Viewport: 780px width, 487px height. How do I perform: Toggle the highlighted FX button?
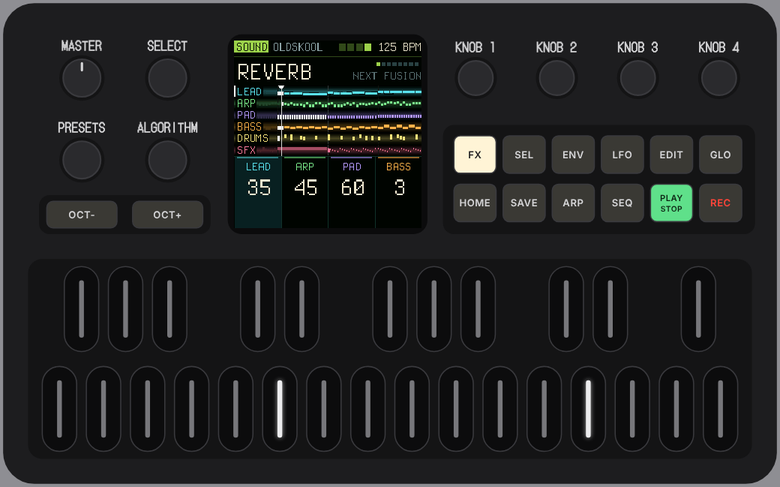(x=475, y=155)
